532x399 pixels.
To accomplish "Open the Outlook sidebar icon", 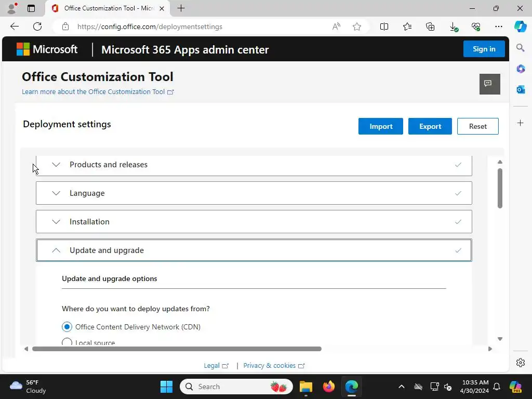I will pos(520,89).
